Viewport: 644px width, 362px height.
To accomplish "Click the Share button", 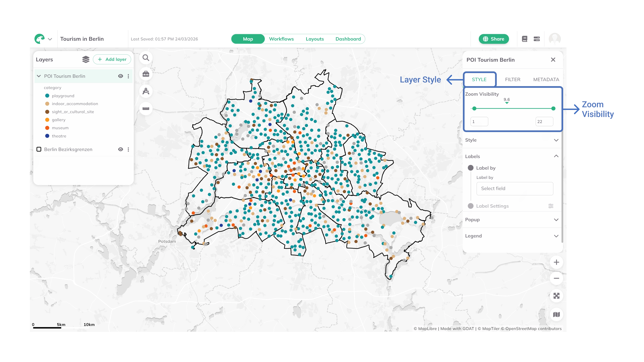I will (494, 39).
